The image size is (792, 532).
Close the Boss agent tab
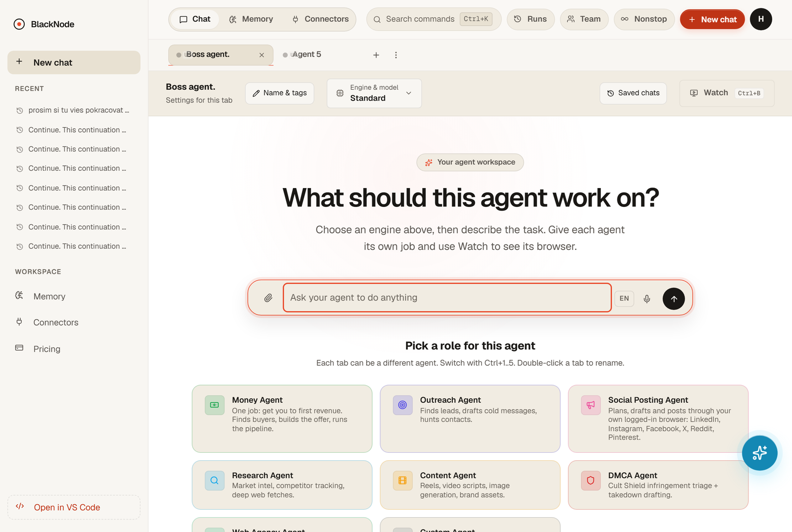click(x=262, y=55)
